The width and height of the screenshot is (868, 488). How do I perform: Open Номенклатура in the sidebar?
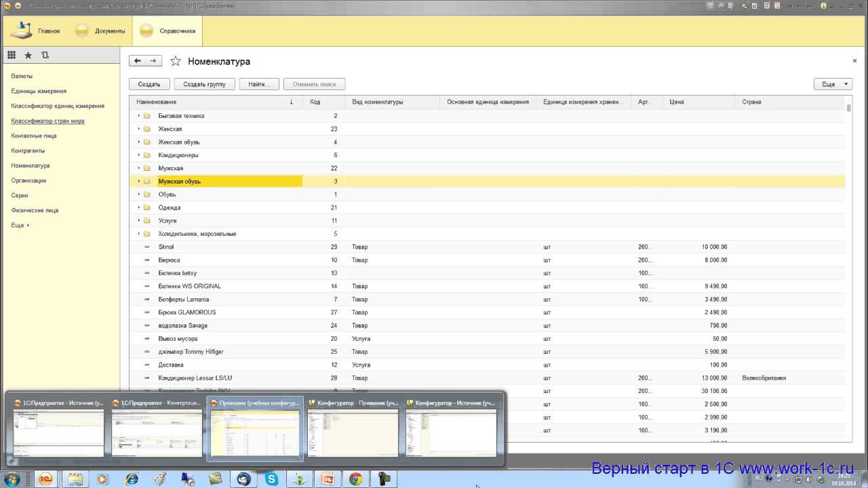[x=31, y=165]
